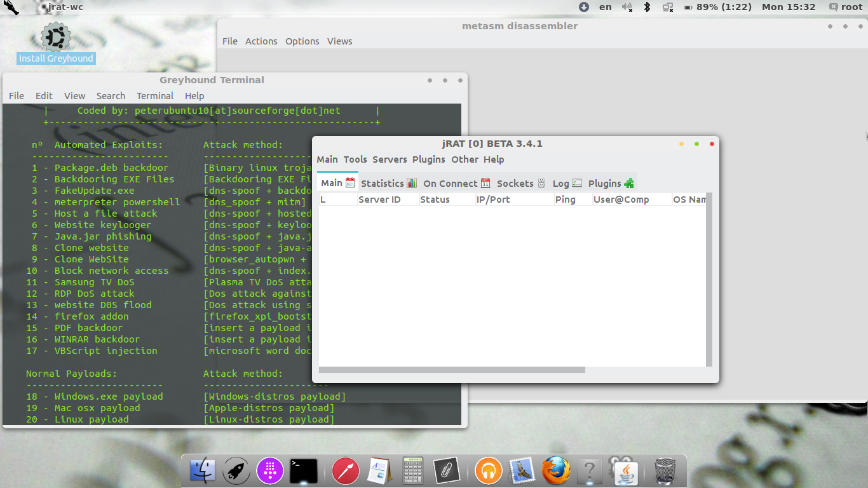This screenshot has width=868, height=488.
Task: Open Greyhound Terminal View menu
Action: [x=74, y=96]
